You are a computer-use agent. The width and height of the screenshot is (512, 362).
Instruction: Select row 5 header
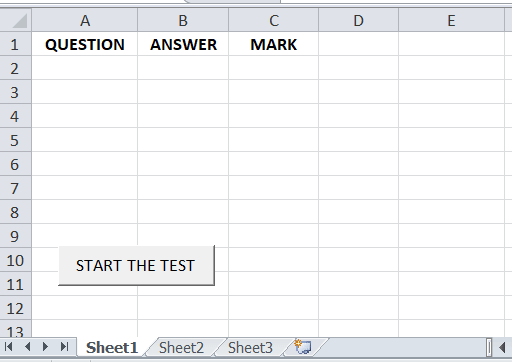point(15,140)
